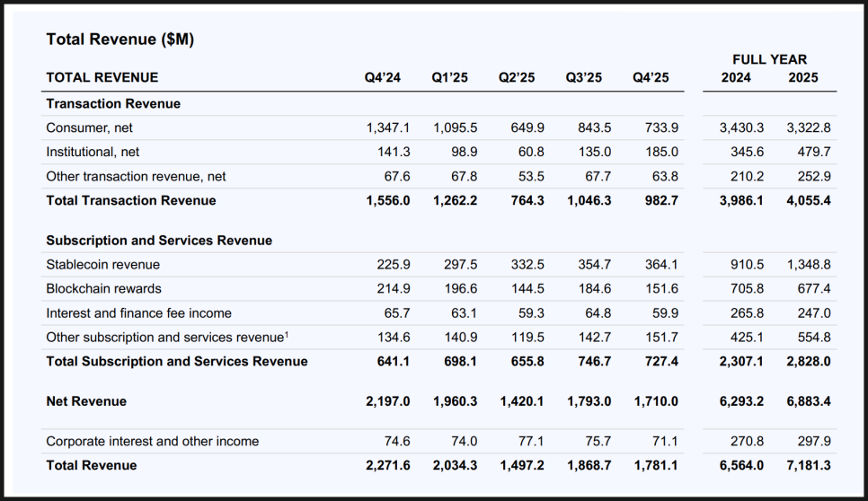Select the Other transaction revenue, net label
This screenshot has height=501, width=868.
point(136,177)
